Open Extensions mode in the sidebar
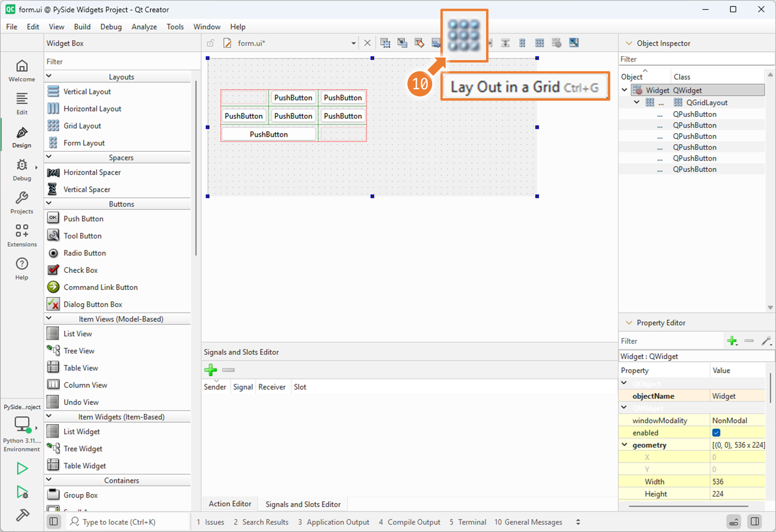Viewport: 776px width, 532px height. 22,236
